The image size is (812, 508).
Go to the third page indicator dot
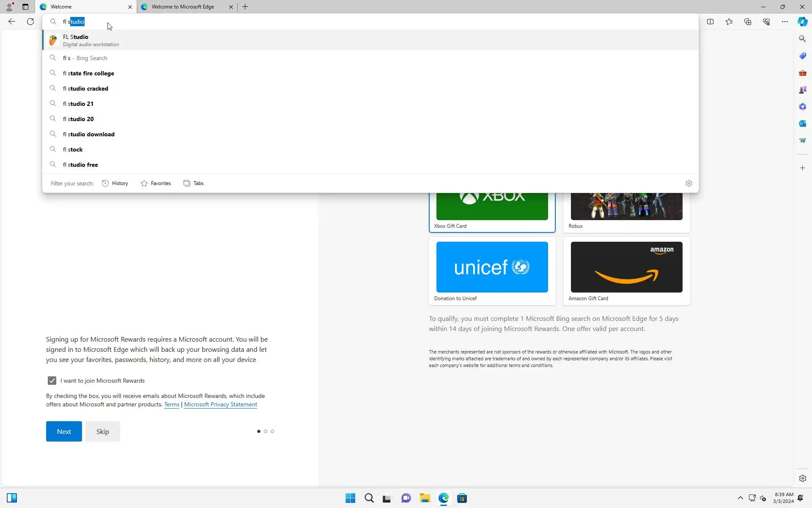click(x=272, y=431)
